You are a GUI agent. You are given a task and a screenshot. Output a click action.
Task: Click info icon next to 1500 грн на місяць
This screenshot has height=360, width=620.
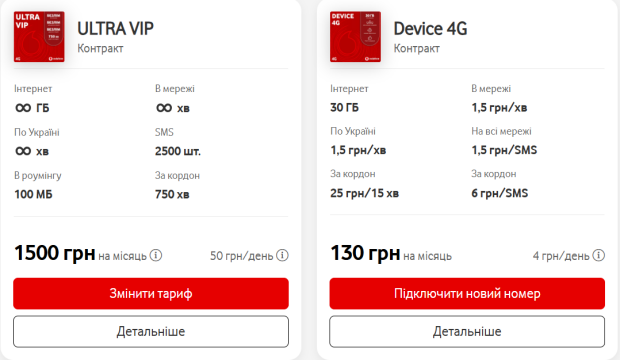(x=156, y=256)
